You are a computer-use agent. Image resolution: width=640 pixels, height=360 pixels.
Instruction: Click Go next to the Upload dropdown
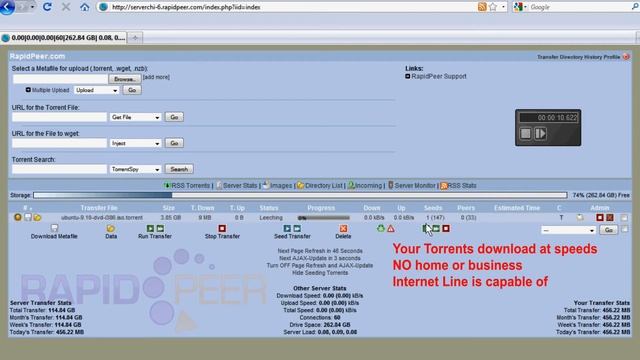click(x=132, y=90)
